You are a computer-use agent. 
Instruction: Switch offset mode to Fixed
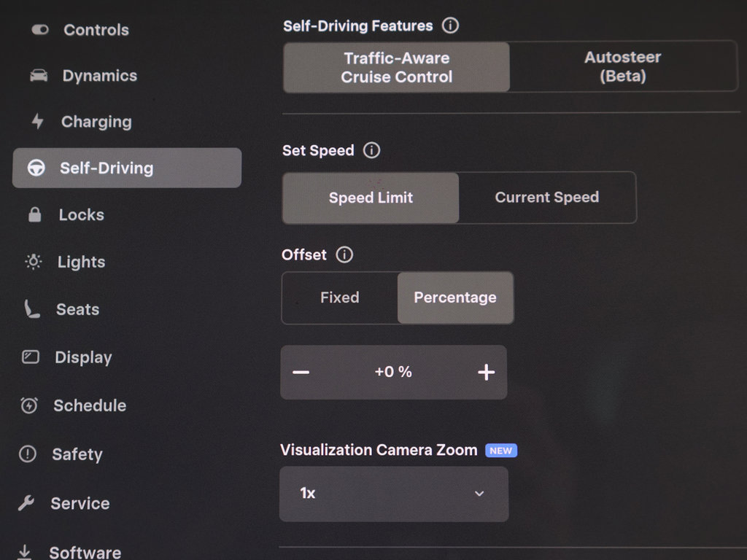click(340, 297)
